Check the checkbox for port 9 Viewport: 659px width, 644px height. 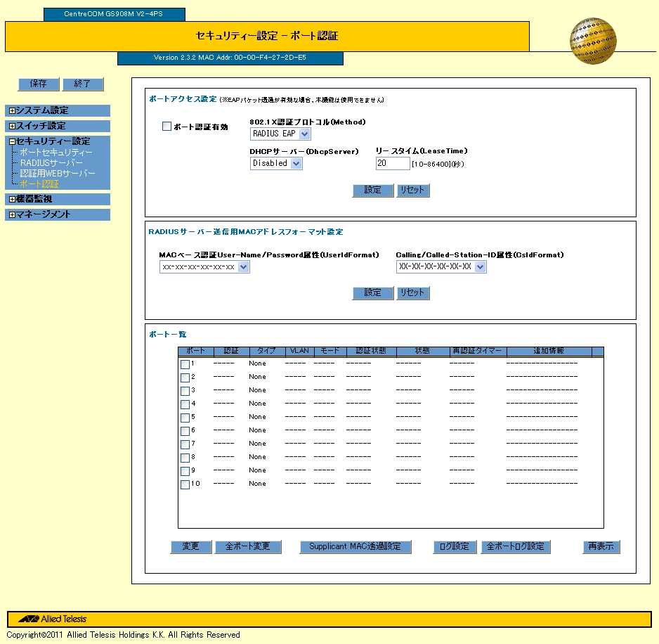(x=185, y=471)
